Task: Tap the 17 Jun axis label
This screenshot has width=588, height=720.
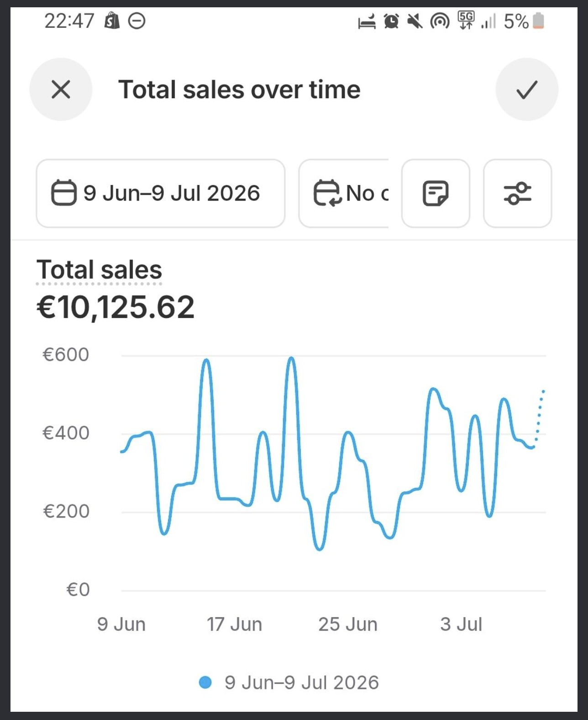Action: 234,624
